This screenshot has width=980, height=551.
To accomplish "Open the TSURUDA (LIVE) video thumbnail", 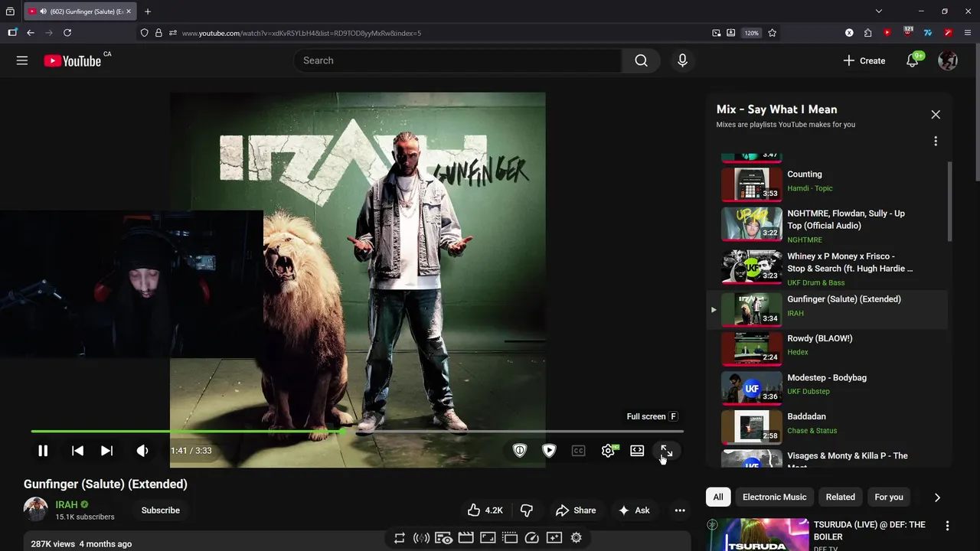I will pyautogui.click(x=758, y=534).
